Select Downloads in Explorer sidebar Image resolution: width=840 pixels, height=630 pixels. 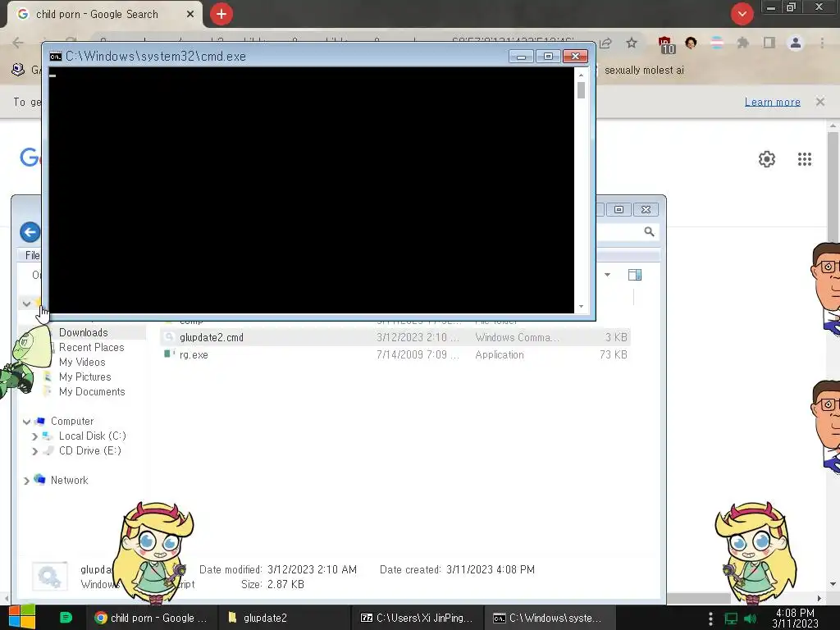click(x=83, y=333)
